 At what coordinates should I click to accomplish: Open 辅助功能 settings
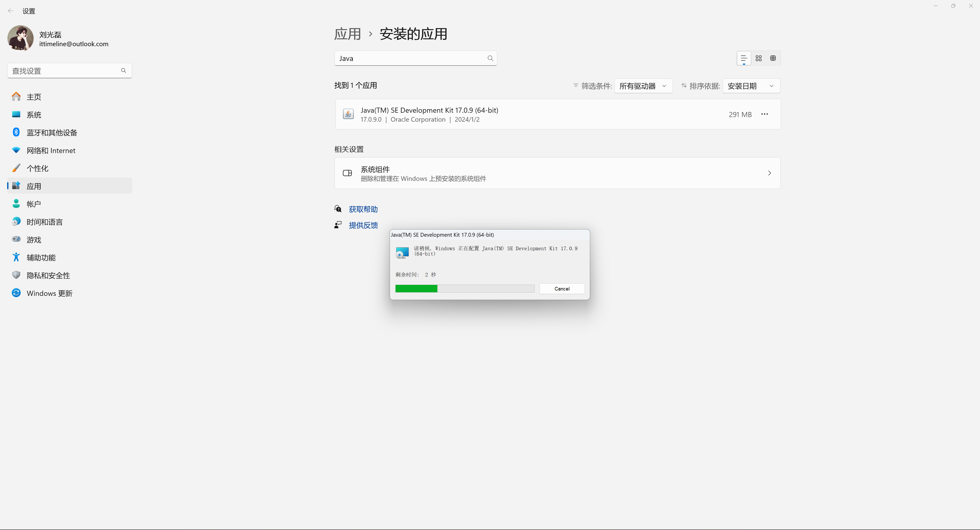click(70, 258)
